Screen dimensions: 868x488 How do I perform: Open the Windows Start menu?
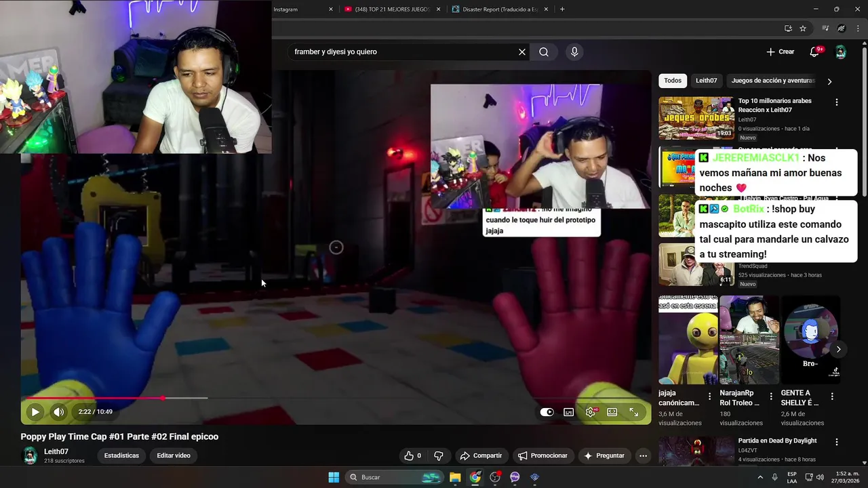pyautogui.click(x=334, y=477)
